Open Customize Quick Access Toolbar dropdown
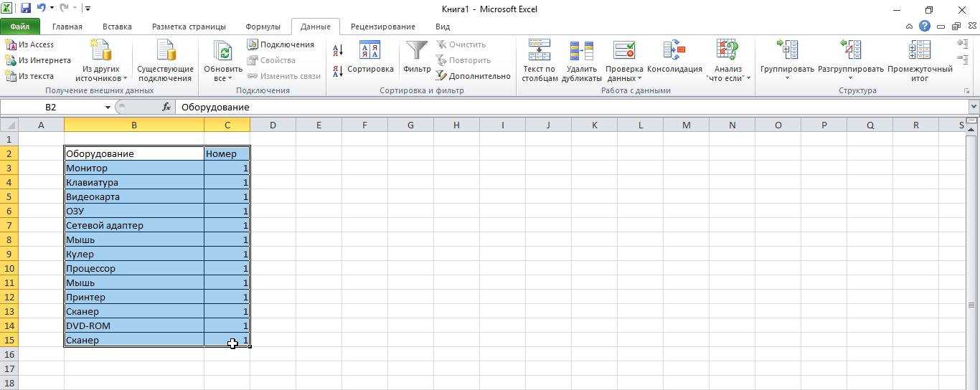 (88, 9)
